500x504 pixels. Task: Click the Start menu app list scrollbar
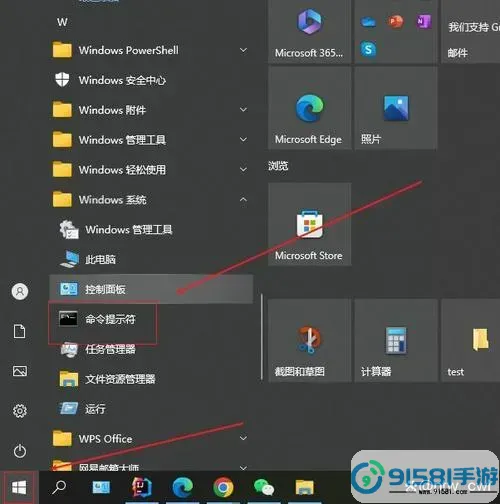coord(262,337)
